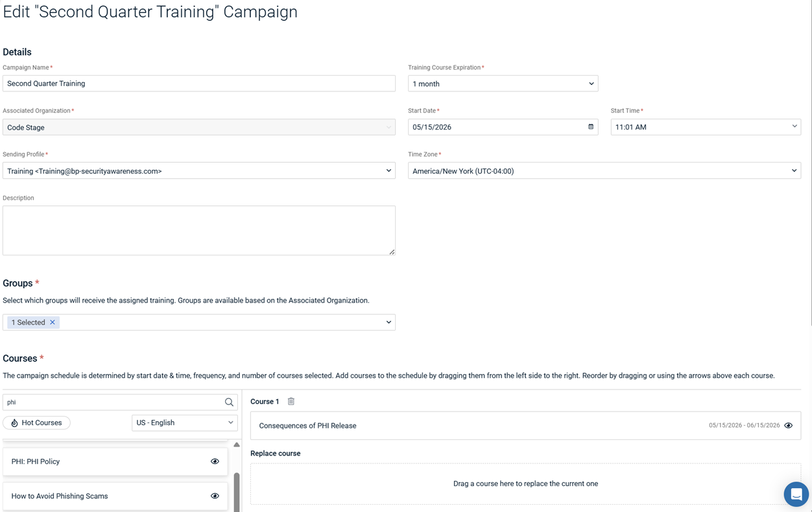Expand the Start Time dropdown
This screenshot has height=512, width=812.
coord(706,127)
